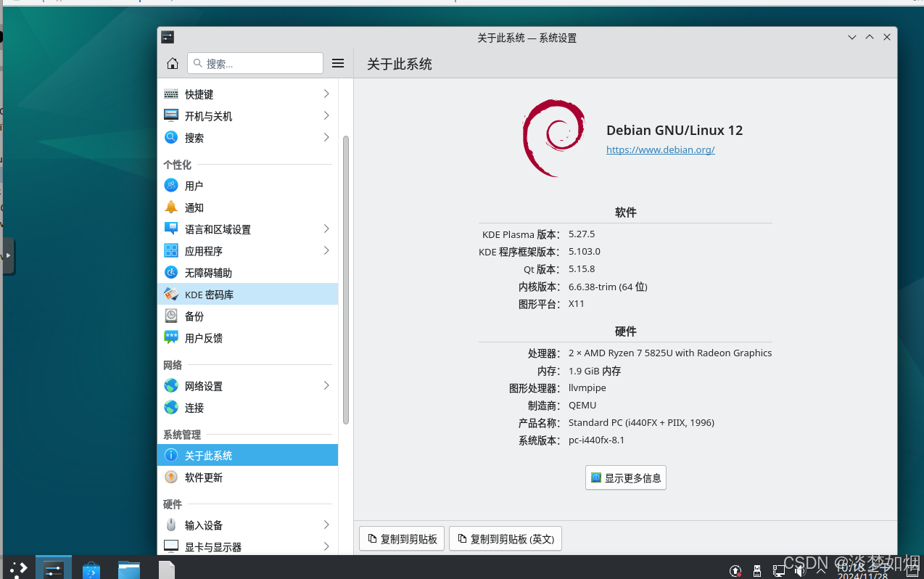924x579 pixels.
Task: Open the 搜索 category in sidebar
Action: (x=247, y=138)
